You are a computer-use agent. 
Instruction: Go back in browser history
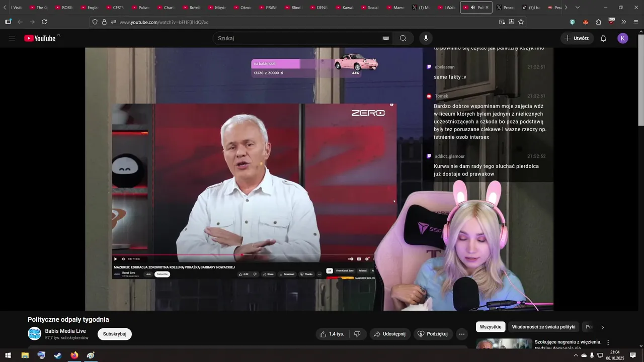click(20, 22)
